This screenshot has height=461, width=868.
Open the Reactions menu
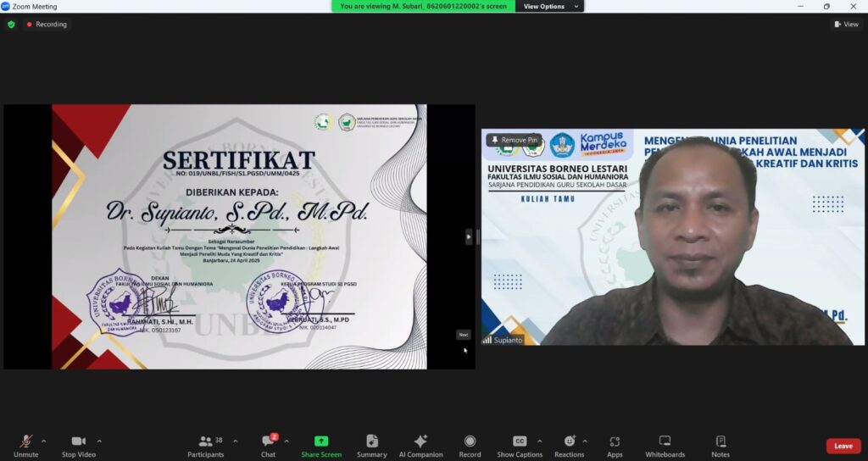click(569, 446)
